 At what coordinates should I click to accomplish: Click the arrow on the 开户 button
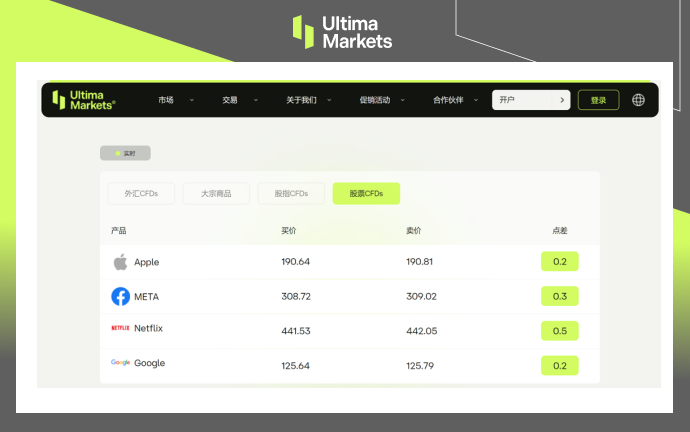click(x=562, y=100)
